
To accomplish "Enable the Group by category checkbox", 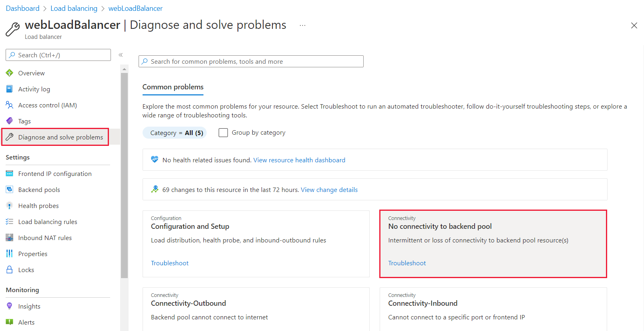I will [223, 133].
